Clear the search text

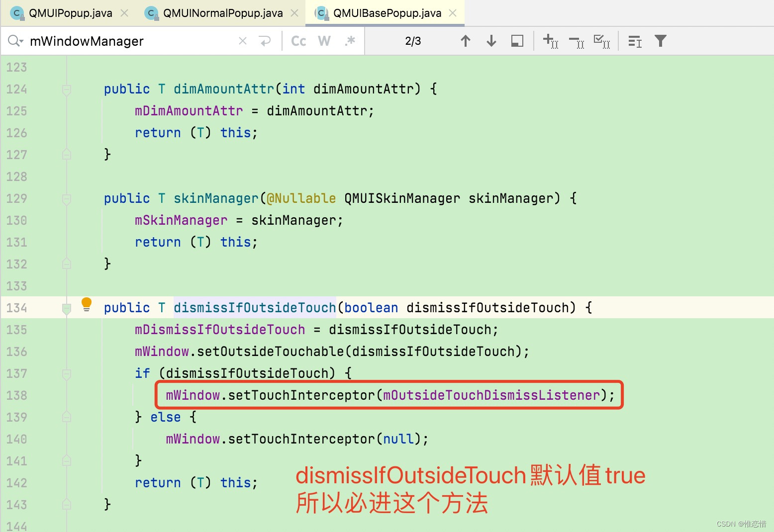coord(243,41)
